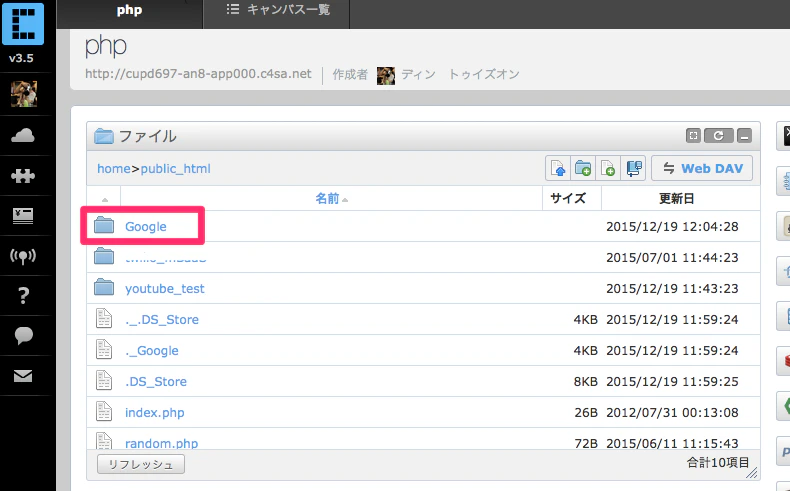Screen dimensions: 790x491
Task: Open the random.php file
Action: point(161,443)
